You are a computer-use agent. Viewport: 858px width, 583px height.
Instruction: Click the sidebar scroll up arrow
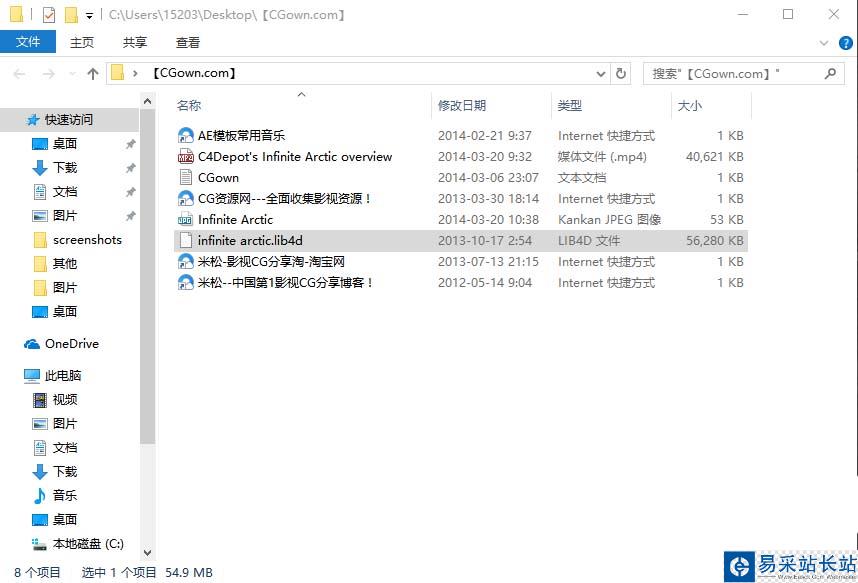click(147, 101)
